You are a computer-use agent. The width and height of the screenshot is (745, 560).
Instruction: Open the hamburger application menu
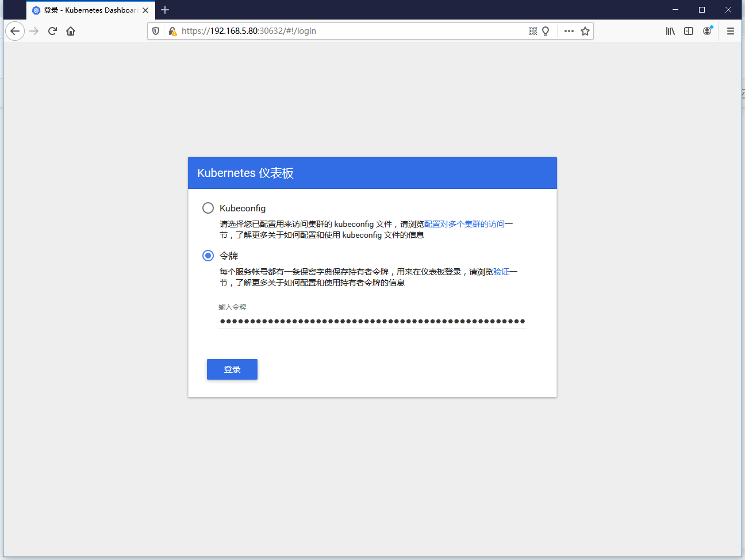coord(731,31)
